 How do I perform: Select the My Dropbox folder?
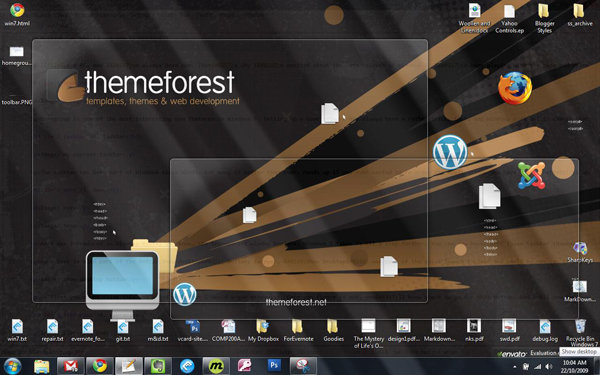click(x=263, y=331)
